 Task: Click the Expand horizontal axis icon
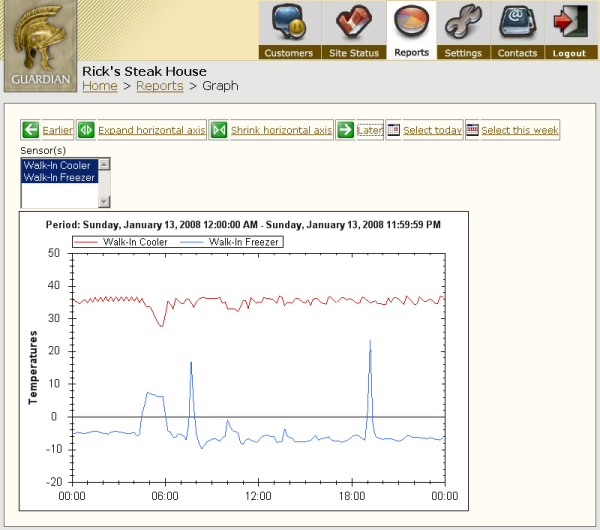pyautogui.click(x=86, y=130)
